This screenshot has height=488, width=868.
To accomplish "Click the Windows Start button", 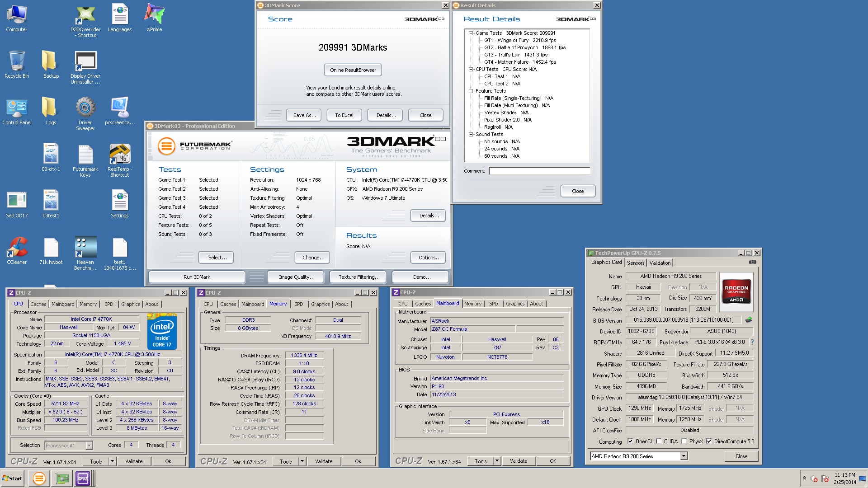I will click(13, 479).
